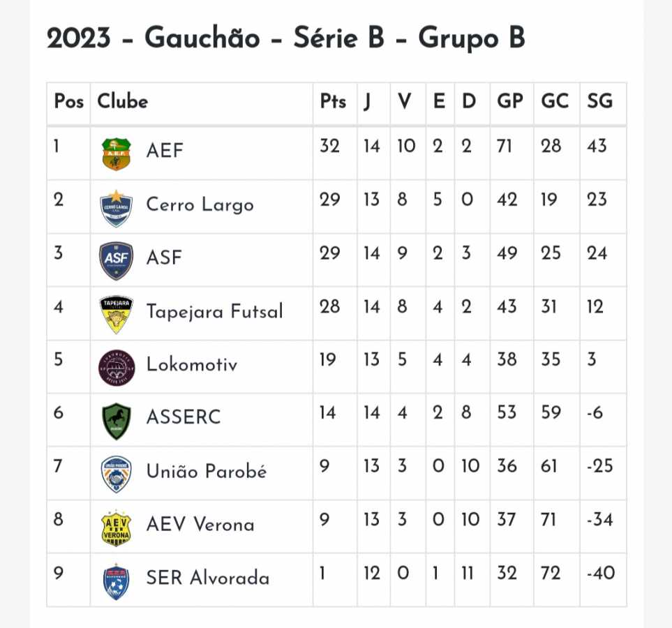Click the AEF club crest icon
This screenshot has height=628, width=672.
point(116,154)
